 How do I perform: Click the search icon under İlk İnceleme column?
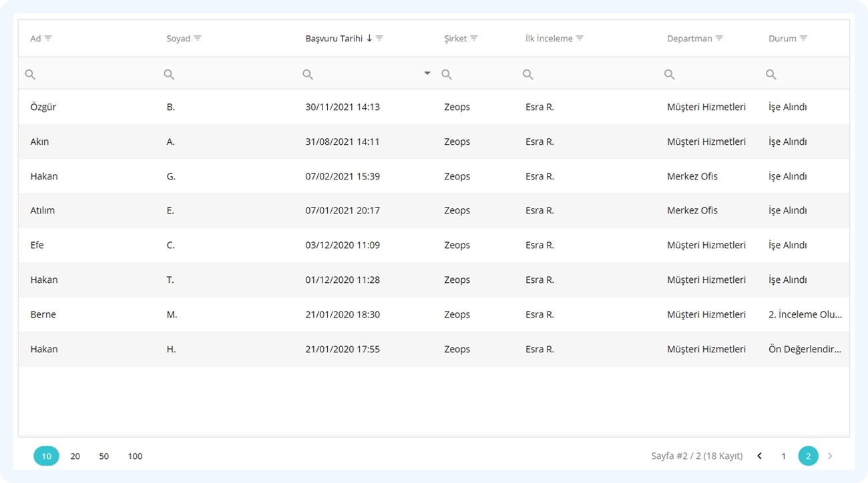528,74
